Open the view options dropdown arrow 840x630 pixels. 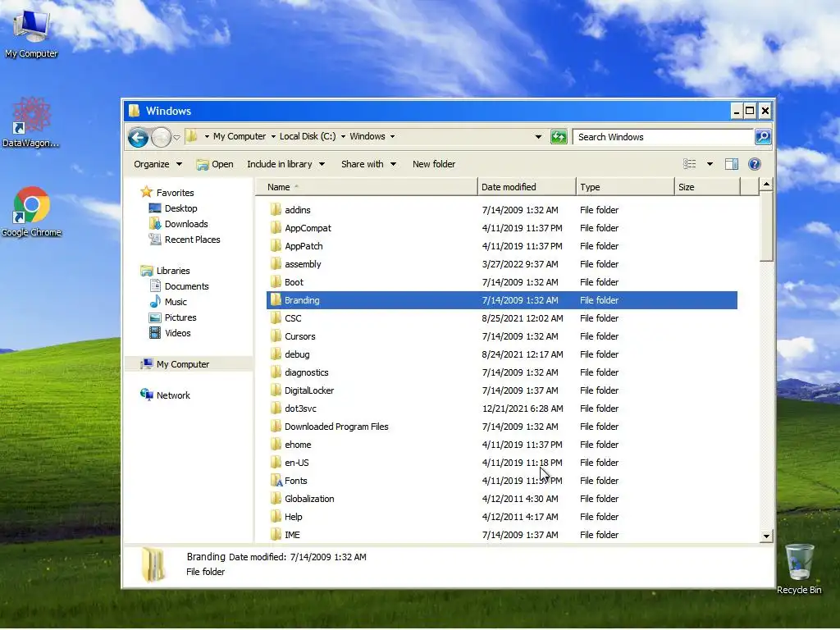tap(710, 164)
